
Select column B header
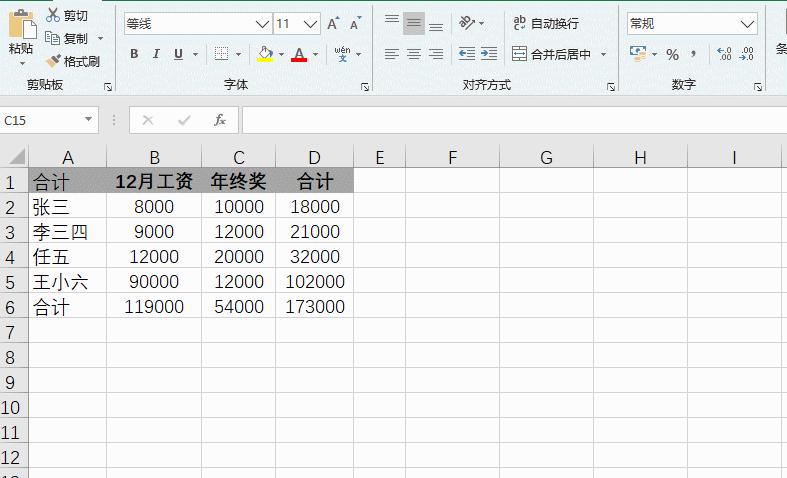pyautogui.click(x=154, y=157)
